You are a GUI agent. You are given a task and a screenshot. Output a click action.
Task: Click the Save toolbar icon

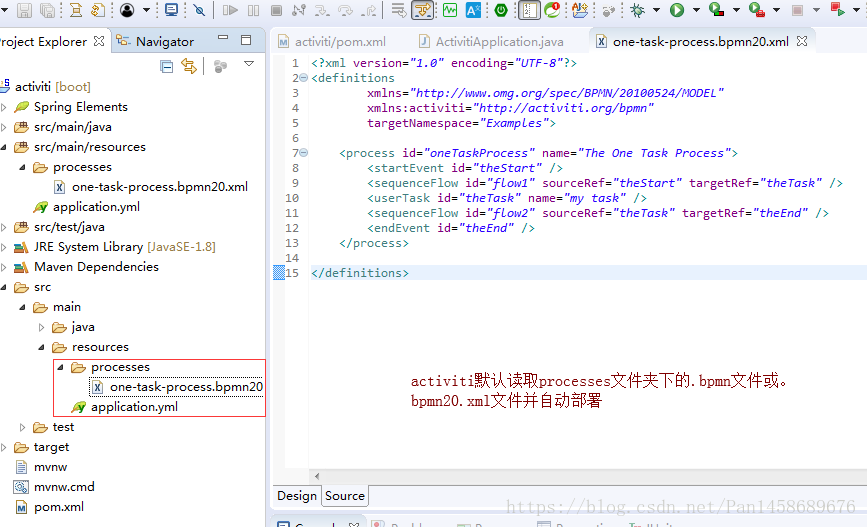tap(24, 10)
